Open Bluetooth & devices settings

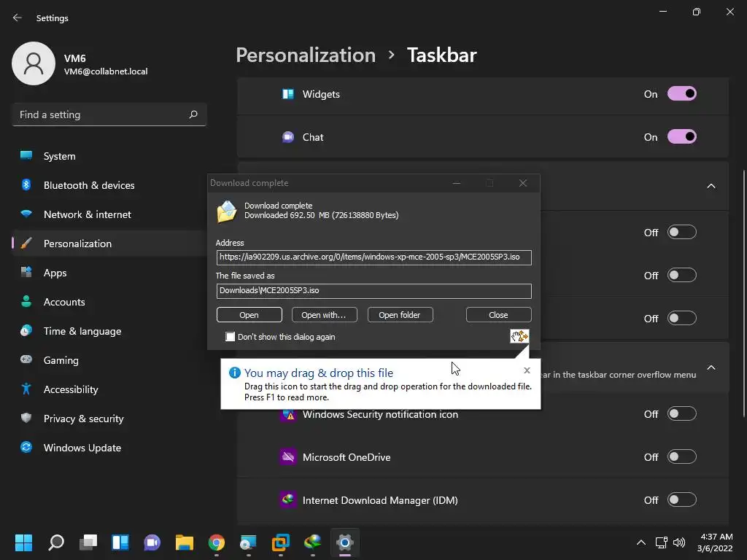109,185
